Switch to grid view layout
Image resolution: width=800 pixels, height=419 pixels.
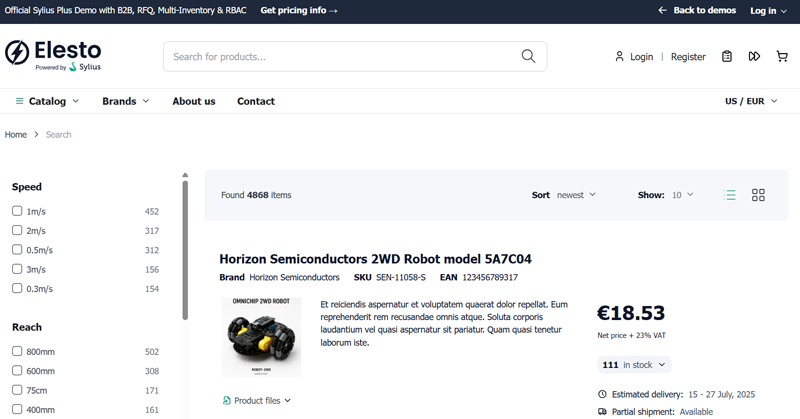(758, 195)
